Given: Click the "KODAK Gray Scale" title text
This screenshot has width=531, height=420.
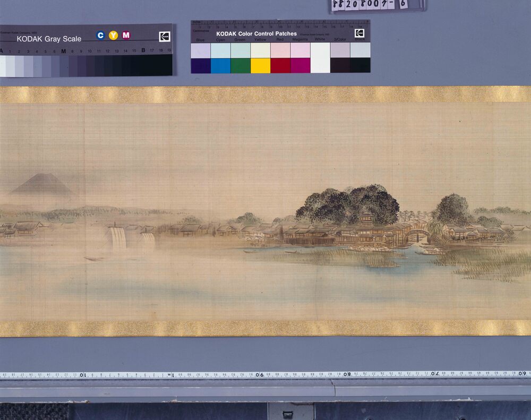Looking at the screenshot, I should point(49,39).
